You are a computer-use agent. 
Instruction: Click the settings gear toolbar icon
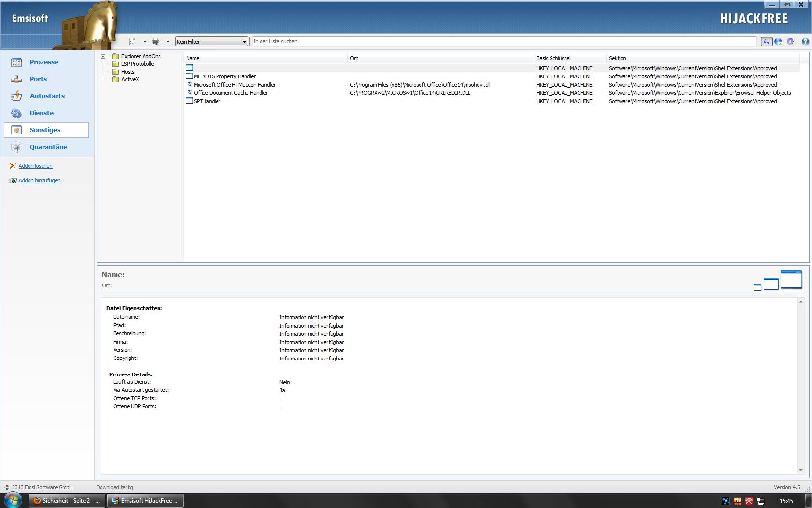(790, 42)
